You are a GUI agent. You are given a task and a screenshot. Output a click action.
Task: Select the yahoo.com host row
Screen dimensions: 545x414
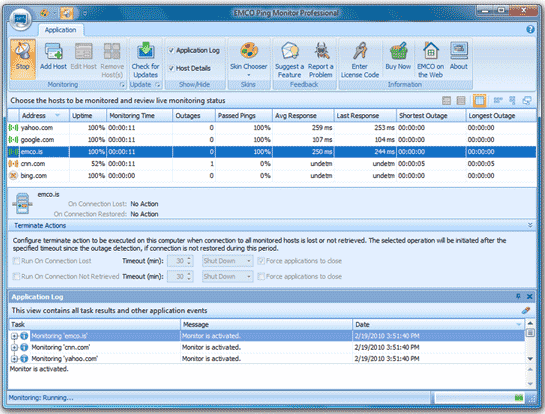tap(272, 128)
